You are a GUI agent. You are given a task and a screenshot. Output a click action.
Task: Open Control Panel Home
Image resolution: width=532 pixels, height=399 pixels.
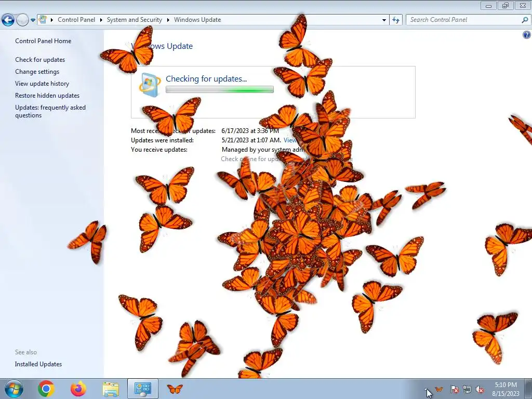(43, 41)
